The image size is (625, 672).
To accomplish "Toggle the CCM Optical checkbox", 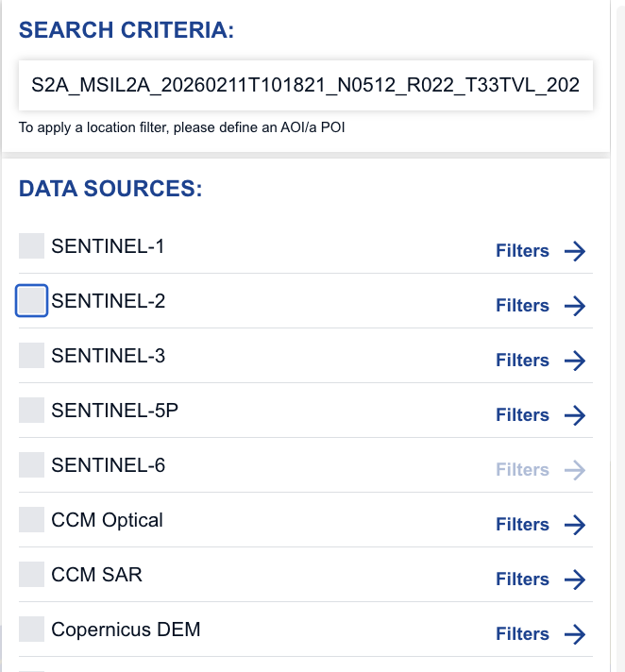I will 32,520.
